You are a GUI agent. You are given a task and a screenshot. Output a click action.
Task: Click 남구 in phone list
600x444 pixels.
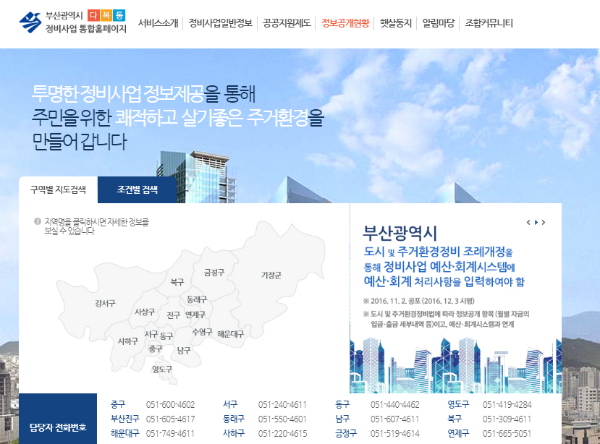pyautogui.click(x=342, y=419)
